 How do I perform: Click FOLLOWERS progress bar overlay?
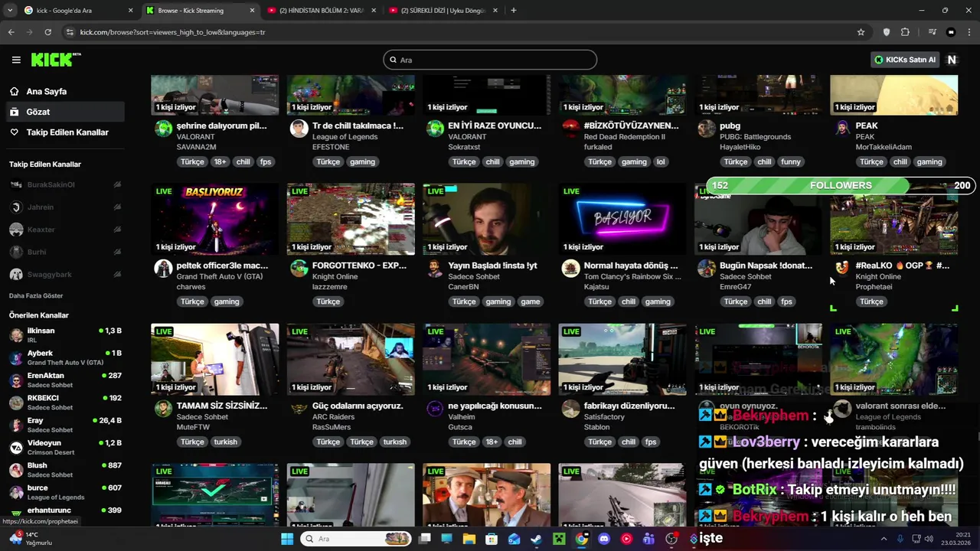[x=841, y=185]
